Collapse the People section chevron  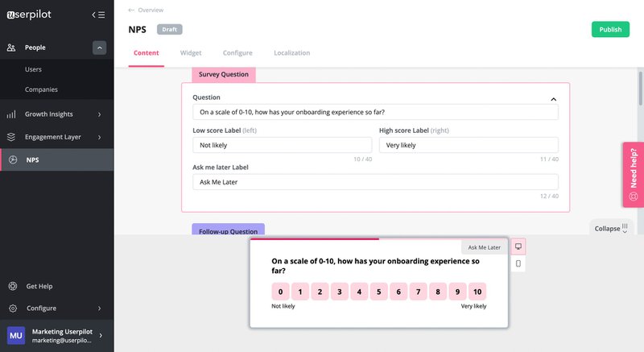click(x=99, y=48)
